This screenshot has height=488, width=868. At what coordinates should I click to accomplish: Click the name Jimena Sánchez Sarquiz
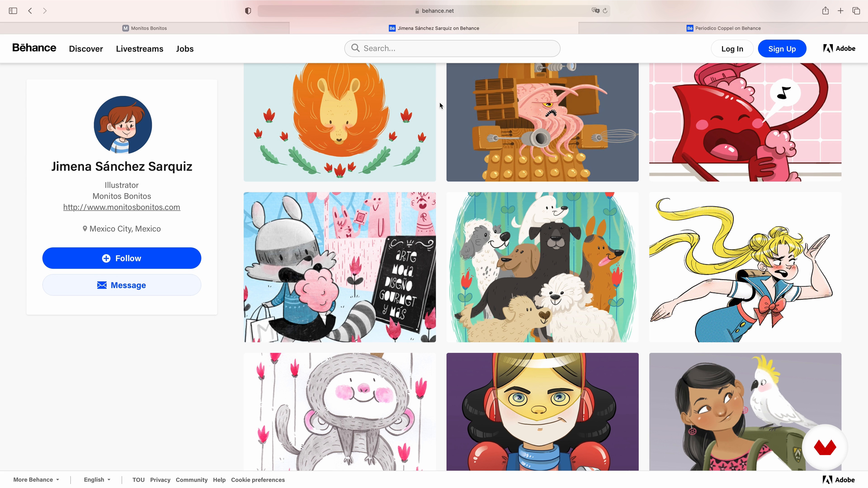point(122,167)
